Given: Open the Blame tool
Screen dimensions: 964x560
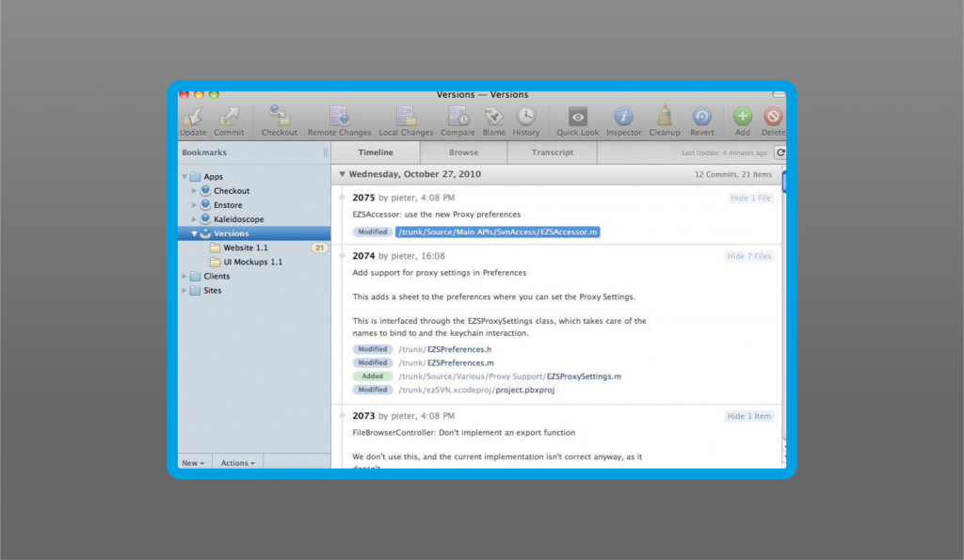Looking at the screenshot, I should coord(493,121).
